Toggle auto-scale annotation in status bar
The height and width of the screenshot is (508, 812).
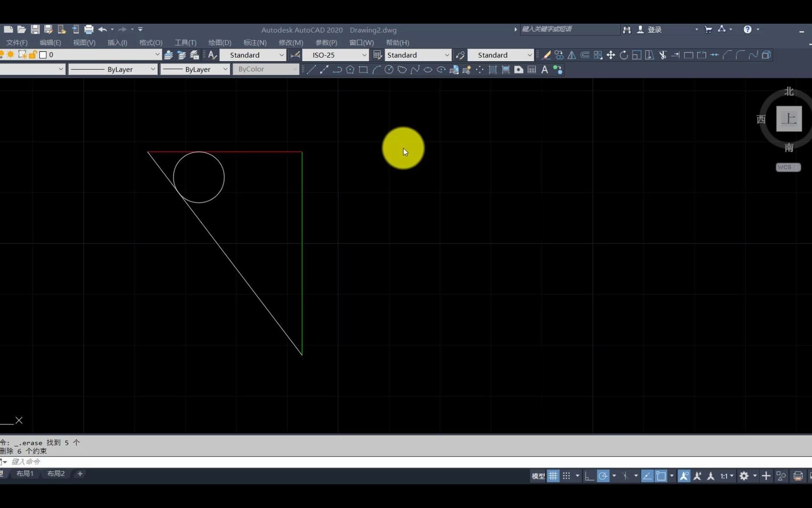coord(697,476)
